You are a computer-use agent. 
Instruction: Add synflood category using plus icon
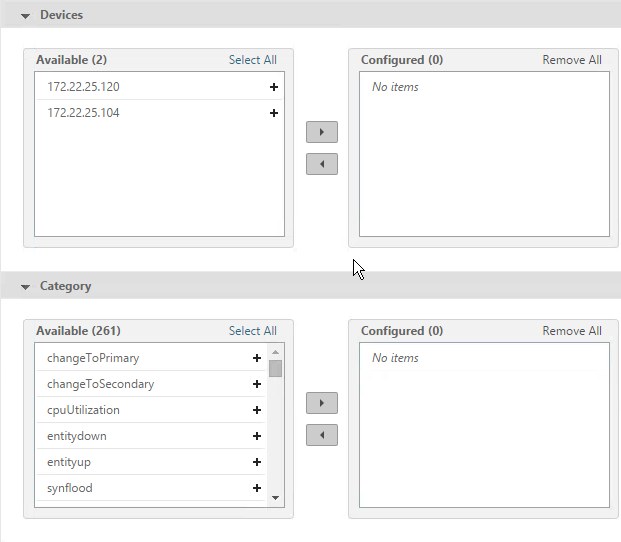tap(257, 488)
